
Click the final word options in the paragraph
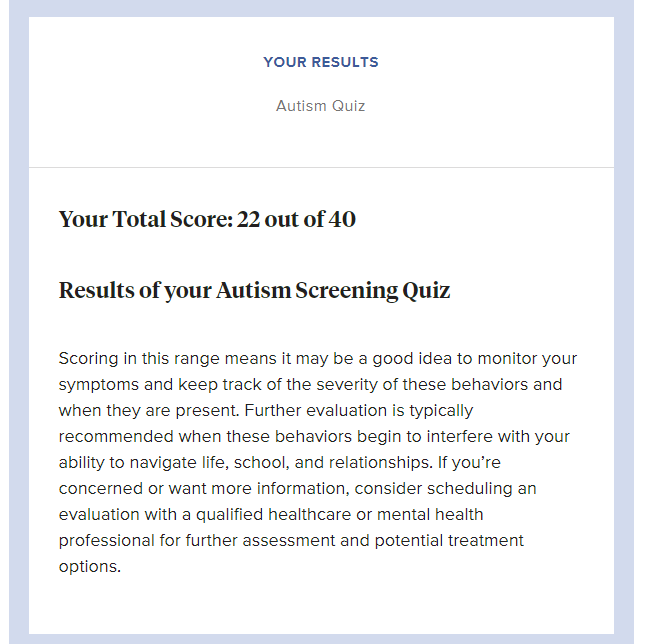click(x=89, y=566)
